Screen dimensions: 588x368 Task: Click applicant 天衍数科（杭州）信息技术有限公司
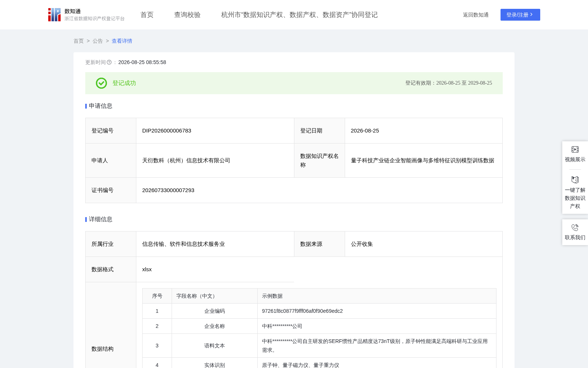click(186, 160)
